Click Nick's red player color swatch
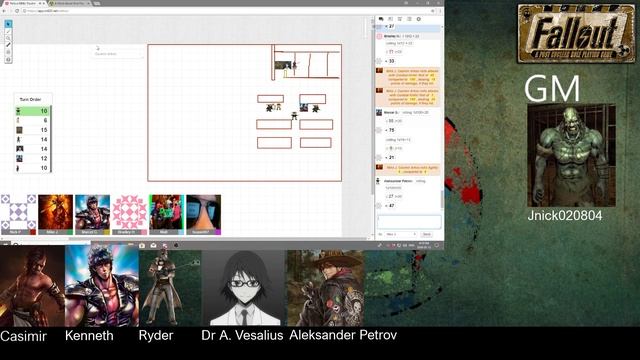Image resolution: width=640 pixels, height=360 pixels. point(33,232)
